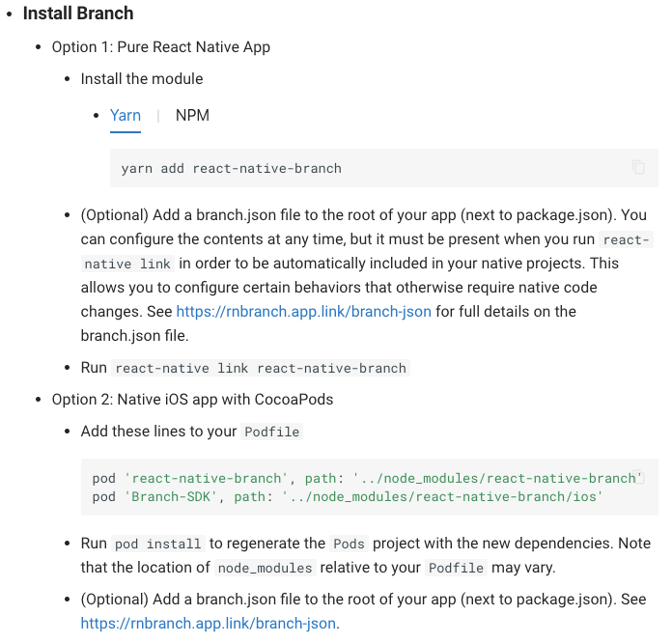Click the native link inline code in paragraph
Viewport: 672px width, 643px height.
[x=127, y=264]
